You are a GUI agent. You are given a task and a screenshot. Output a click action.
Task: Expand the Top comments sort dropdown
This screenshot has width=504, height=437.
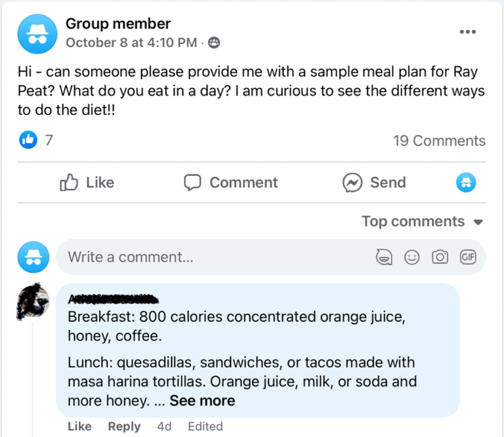click(422, 222)
